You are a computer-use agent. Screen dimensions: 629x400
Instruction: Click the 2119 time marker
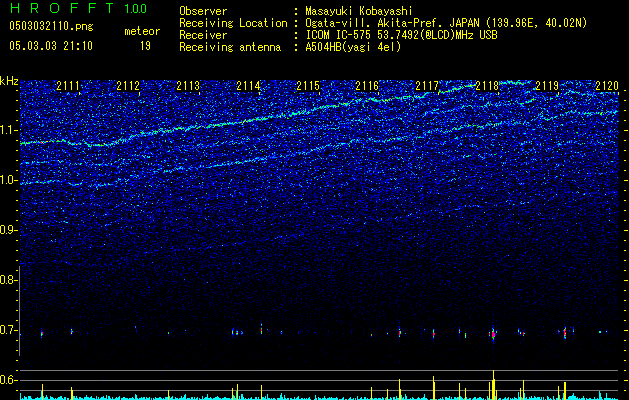click(x=547, y=86)
